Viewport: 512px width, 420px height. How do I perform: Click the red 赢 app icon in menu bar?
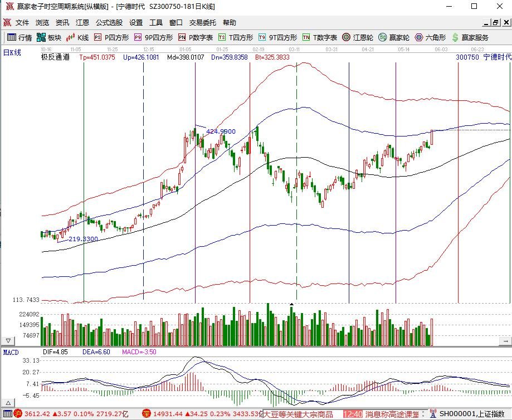click(x=7, y=22)
